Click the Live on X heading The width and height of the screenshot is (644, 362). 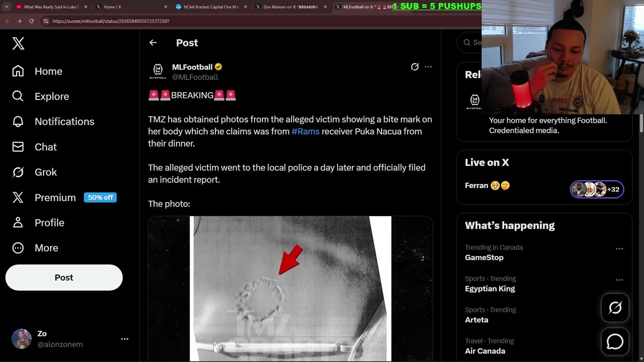(x=487, y=162)
